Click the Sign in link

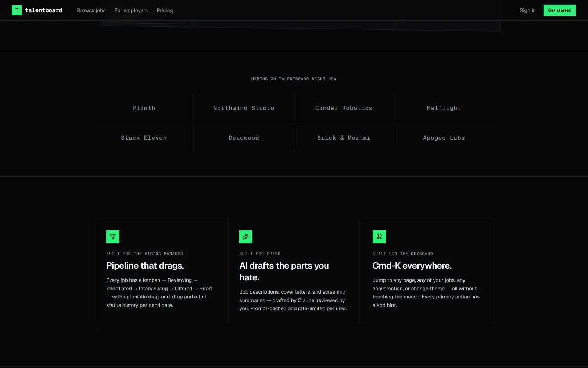coord(528,10)
